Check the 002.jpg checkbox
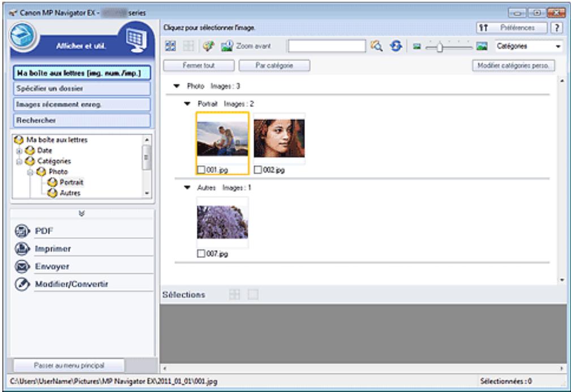 (x=257, y=170)
